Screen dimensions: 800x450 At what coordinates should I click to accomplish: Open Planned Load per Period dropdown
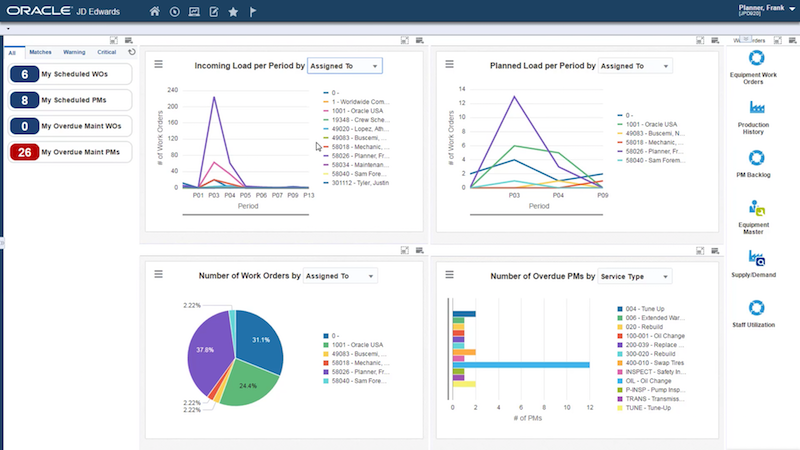(x=635, y=66)
